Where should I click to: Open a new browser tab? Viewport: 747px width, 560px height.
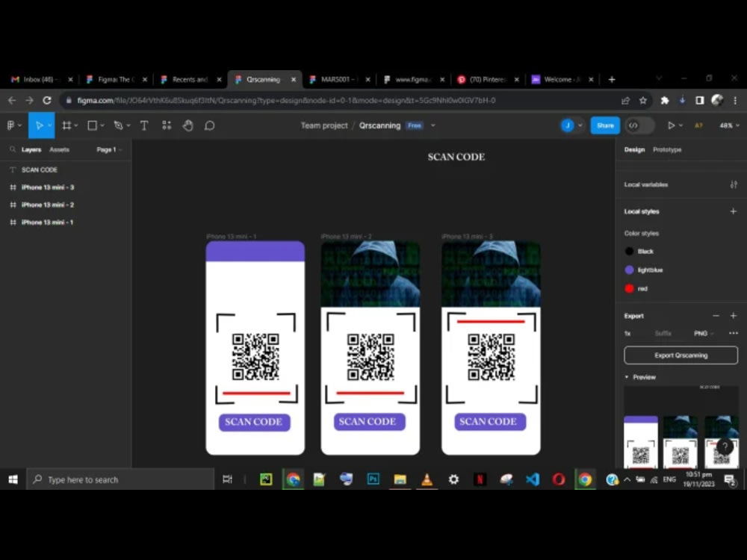612,80
